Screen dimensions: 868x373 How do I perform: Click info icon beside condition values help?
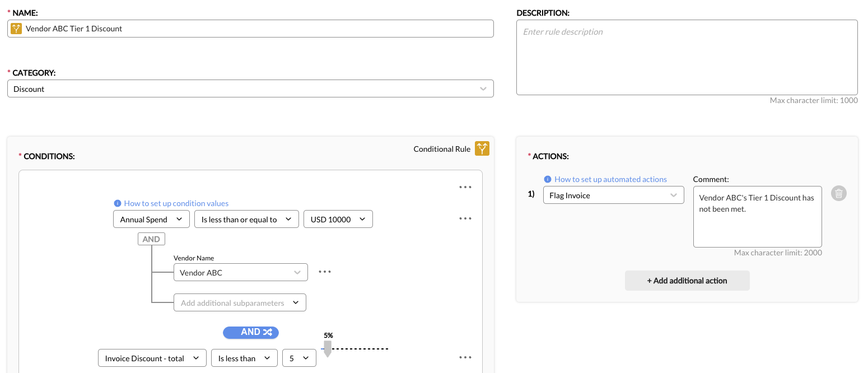click(118, 203)
